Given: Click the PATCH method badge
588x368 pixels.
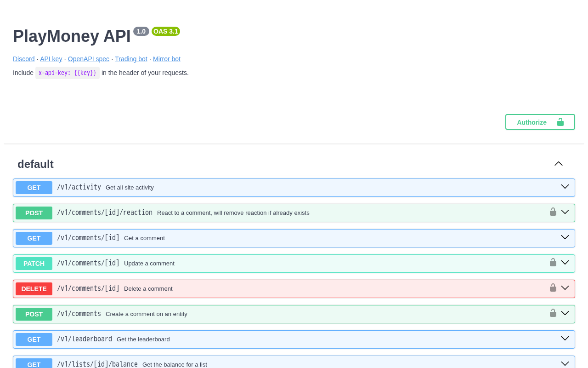Looking at the screenshot, I should coord(34,264).
